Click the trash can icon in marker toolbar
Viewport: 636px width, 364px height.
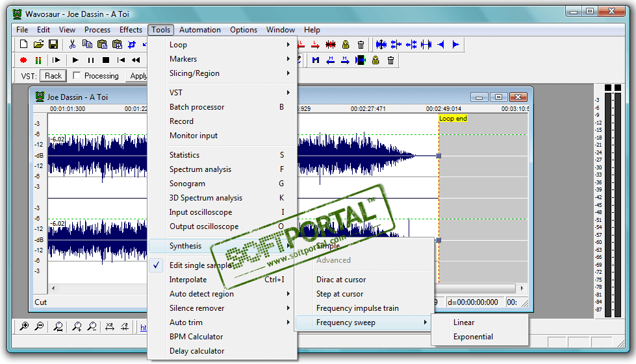pyautogui.click(x=390, y=60)
